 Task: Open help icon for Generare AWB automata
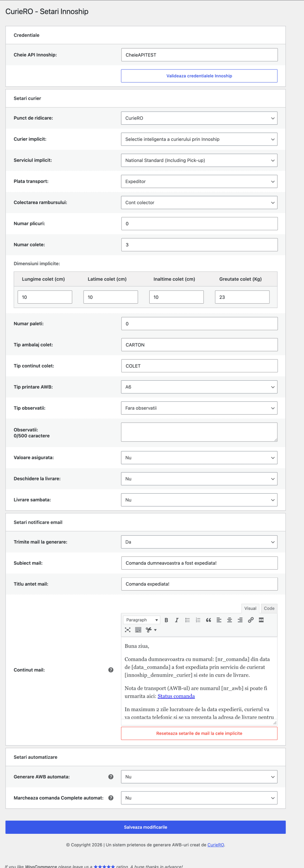tap(111, 776)
